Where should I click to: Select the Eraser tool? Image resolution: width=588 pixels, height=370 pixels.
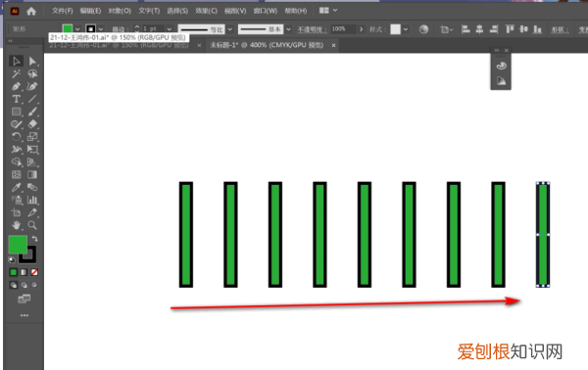point(32,124)
